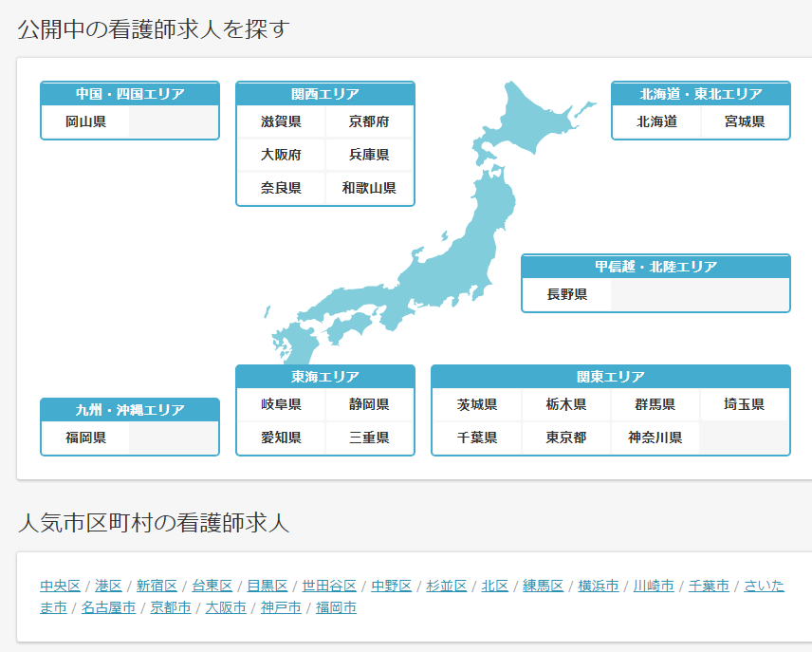This screenshot has width=812, height=652.
Task: Select 福岡県 in 九州・沖縄エリア
Action: (x=85, y=438)
